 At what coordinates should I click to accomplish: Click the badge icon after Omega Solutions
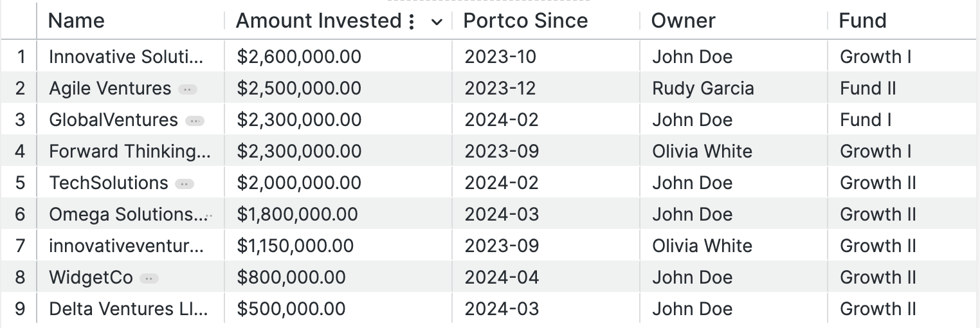[x=208, y=215]
